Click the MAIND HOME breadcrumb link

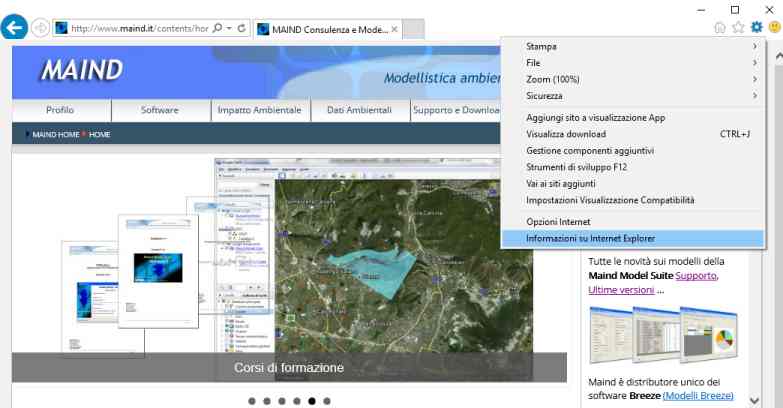pyautogui.click(x=56, y=135)
